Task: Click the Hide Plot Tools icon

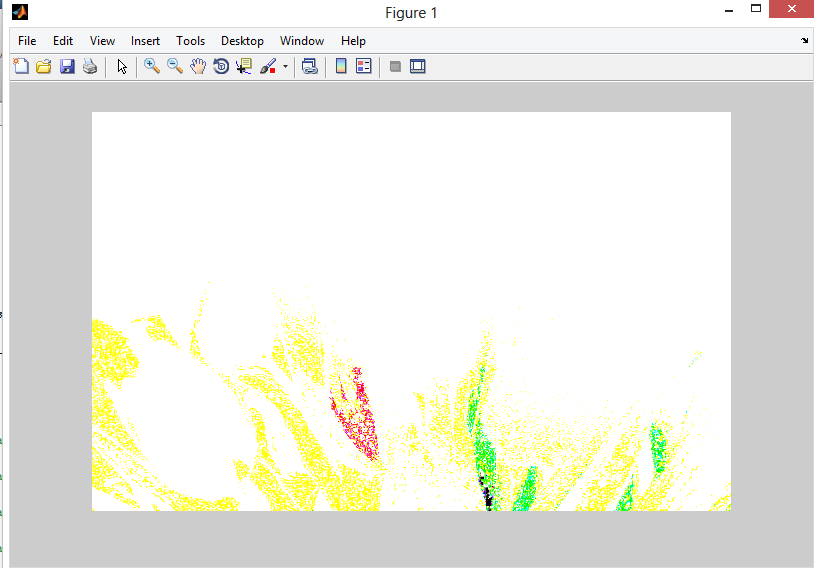Action: point(395,66)
